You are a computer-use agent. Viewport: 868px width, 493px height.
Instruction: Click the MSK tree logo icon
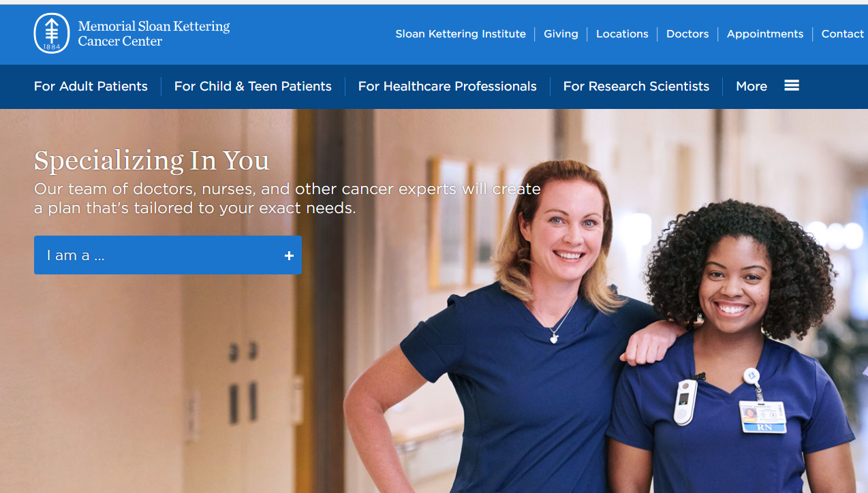(x=52, y=33)
